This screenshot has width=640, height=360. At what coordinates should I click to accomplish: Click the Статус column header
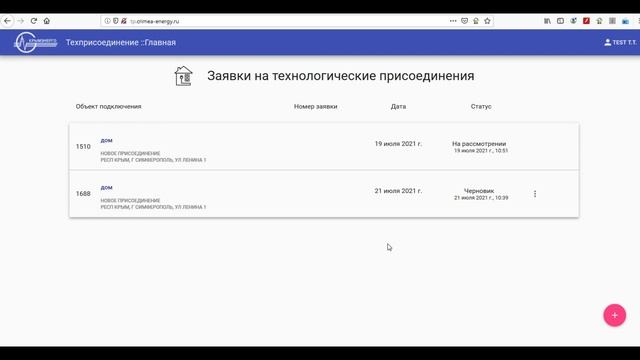tap(481, 107)
